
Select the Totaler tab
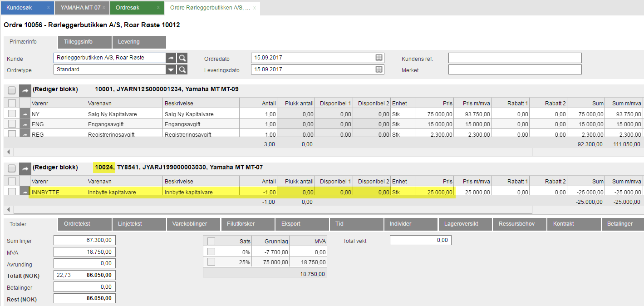(x=30, y=224)
